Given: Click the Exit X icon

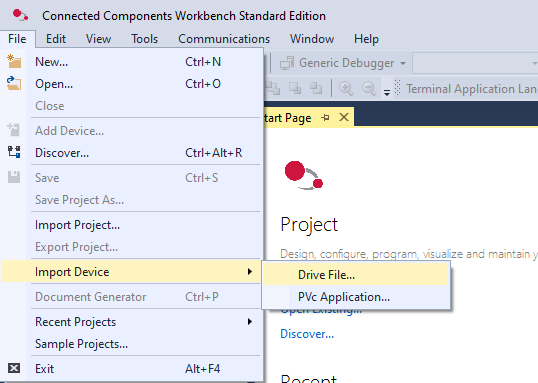Looking at the screenshot, I should click(14, 368).
